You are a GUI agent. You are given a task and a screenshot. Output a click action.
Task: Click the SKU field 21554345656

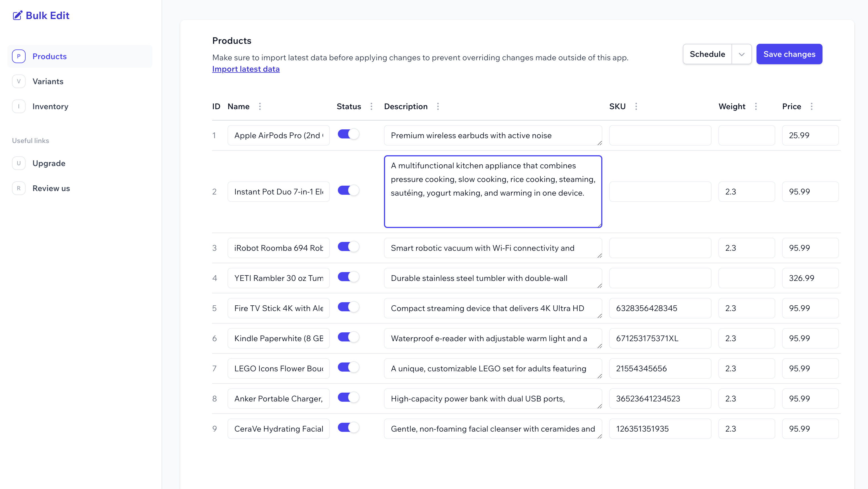660,368
